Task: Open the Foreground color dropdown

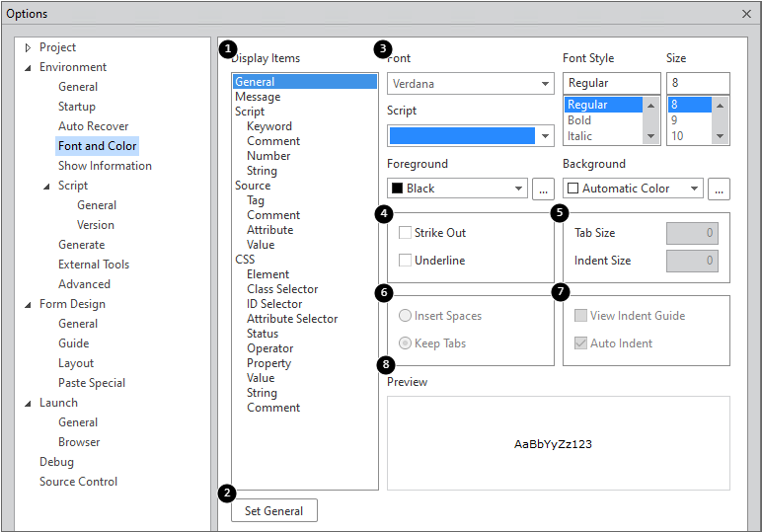Action: 458,189
